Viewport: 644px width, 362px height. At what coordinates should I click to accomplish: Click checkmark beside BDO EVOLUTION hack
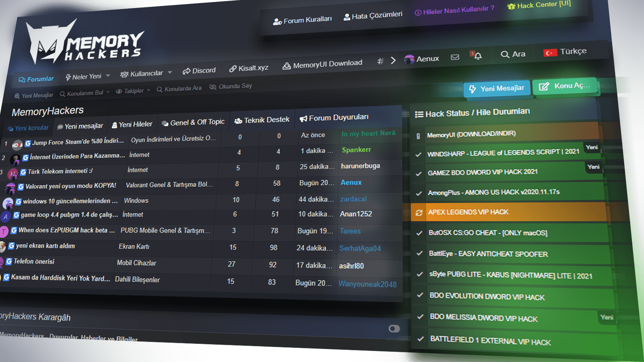pyautogui.click(x=420, y=295)
